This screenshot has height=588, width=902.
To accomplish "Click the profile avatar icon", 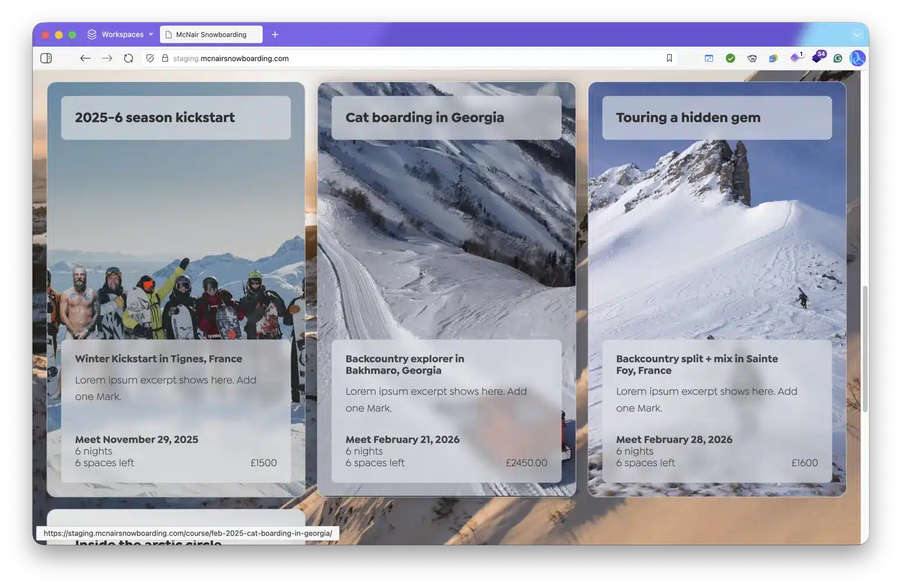I will (x=857, y=58).
